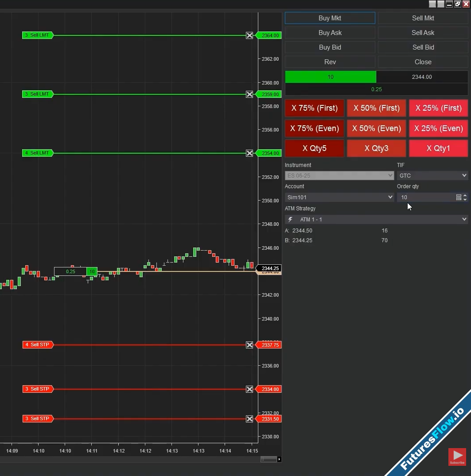This screenshot has width=471, height=476.
Task: Open the TIF dropdown set to GTC
Action: [x=432, y=176]
